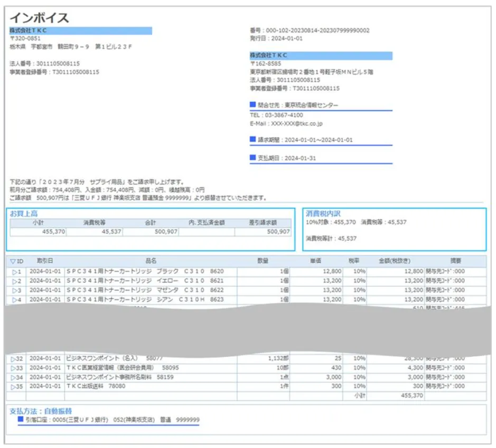Expand row 32 ビジネスワンポイント entry
The height and width of the screenshot is (448, 496).
tap(15, 359)
